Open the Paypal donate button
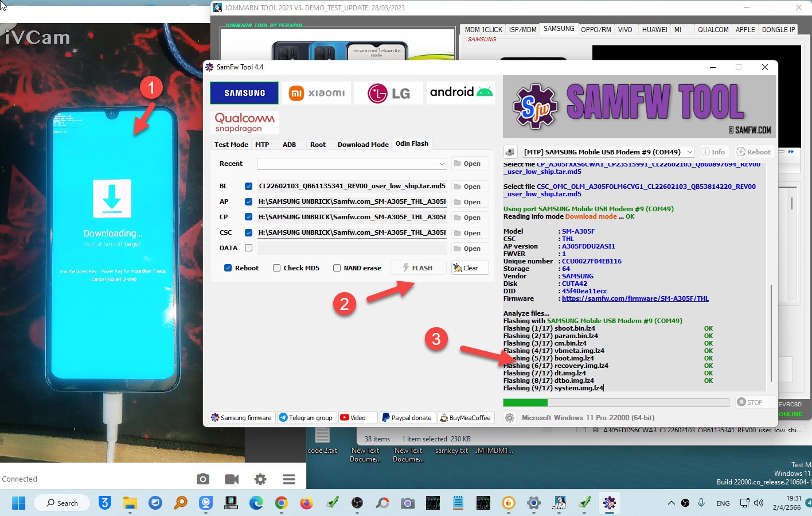The image size is (812, 516). click(407, 418)
